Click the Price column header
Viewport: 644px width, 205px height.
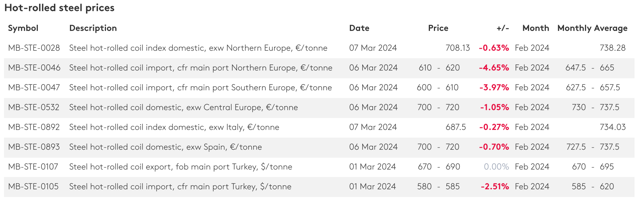pyautogui.click(x=438, y=28)
